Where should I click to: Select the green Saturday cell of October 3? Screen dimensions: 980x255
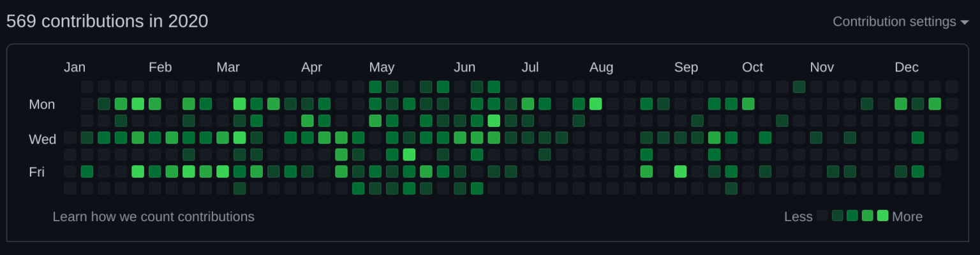(x=731, y=188)
